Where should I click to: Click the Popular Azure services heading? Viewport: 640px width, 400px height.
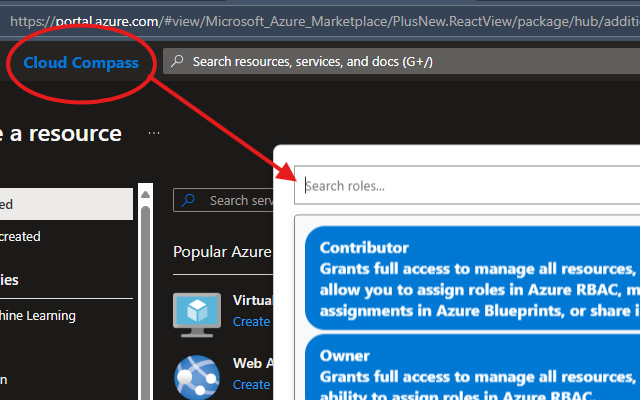coord(222,251)
